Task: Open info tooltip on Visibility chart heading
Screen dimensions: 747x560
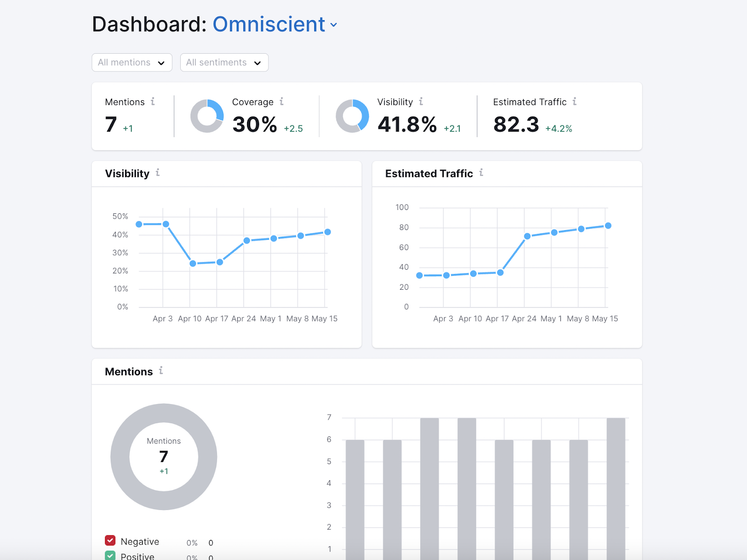Action: 158,173
